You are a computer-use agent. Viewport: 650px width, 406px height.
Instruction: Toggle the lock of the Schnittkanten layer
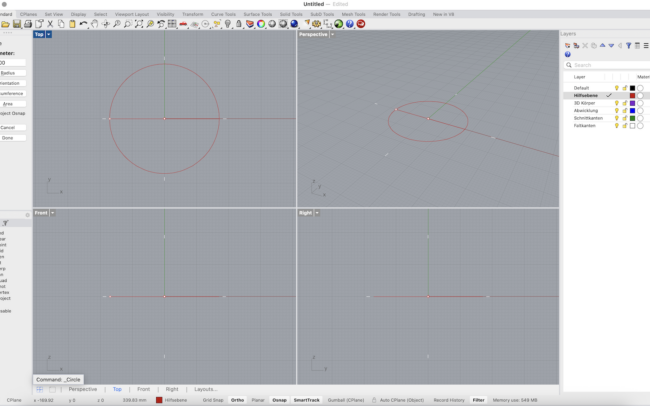624,118
